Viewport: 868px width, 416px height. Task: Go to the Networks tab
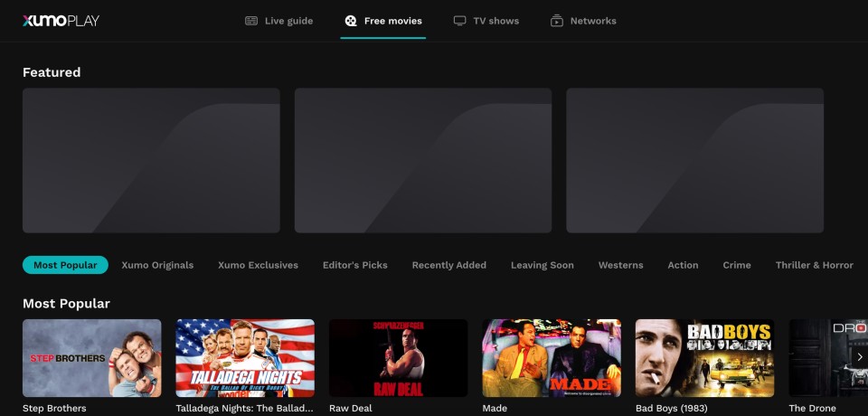coord(592,21)
